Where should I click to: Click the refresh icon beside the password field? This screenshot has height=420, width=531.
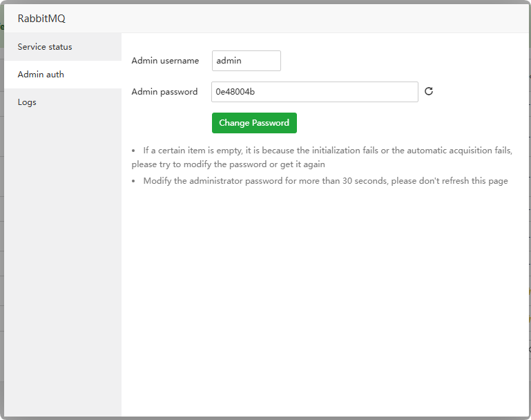[429, 91]
